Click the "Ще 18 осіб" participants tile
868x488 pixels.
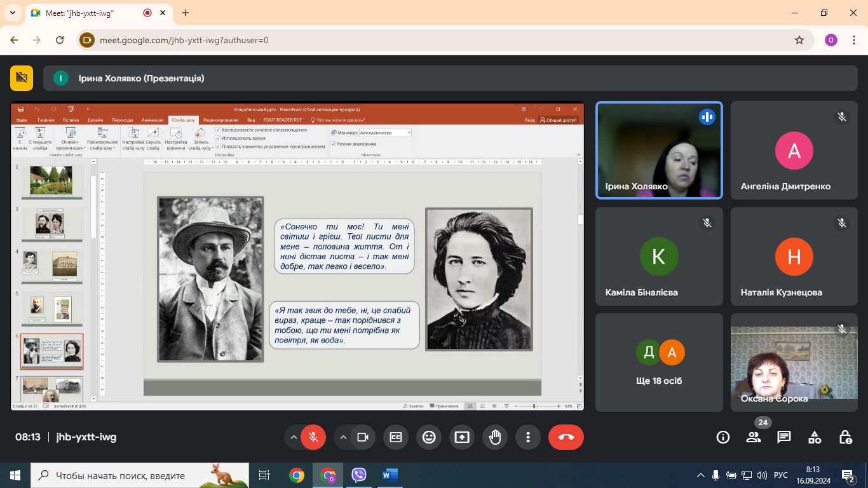(659, 362)
